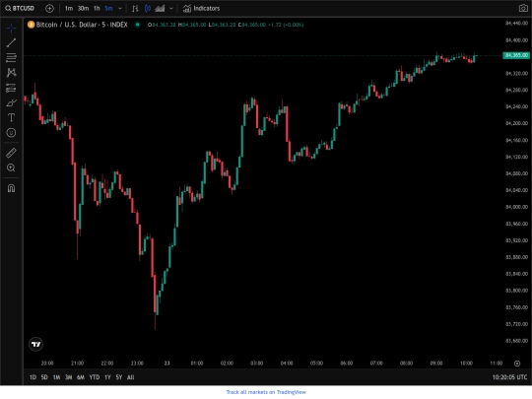Expand the timeframe interval dropdown arrow
The width and height of the screenshot is (532, 399).
(120, 9)
